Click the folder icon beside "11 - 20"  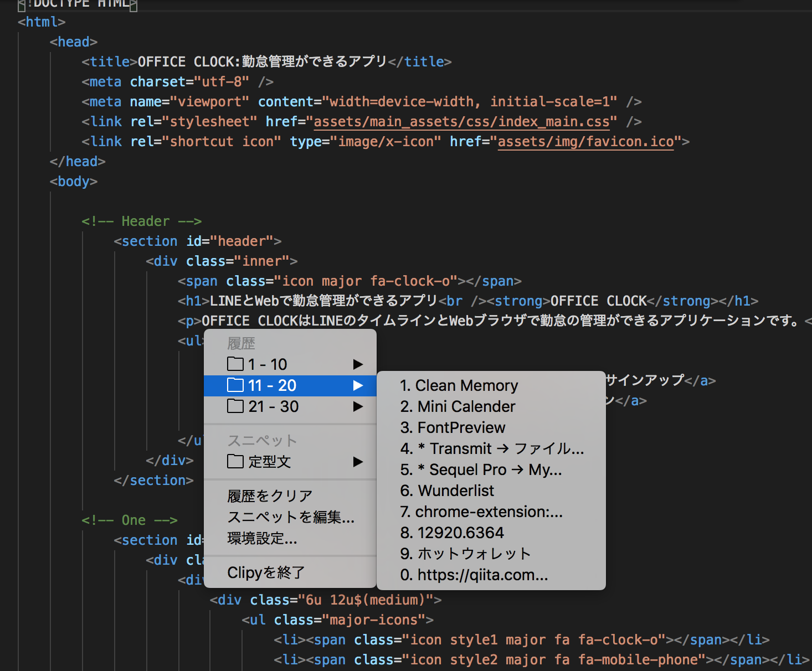coord(235,385)
